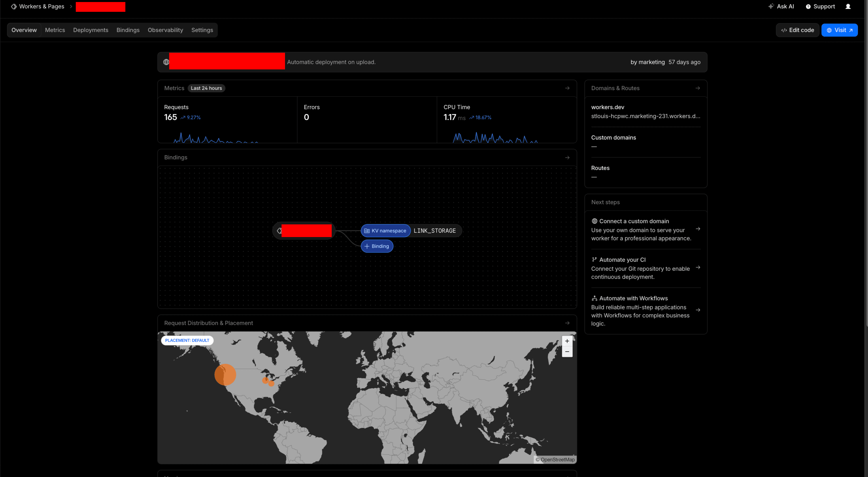Click the worker node icon in bindings graph
Image resolution: width=868 pixels, height=477 pixels.
tap(279, 231)
